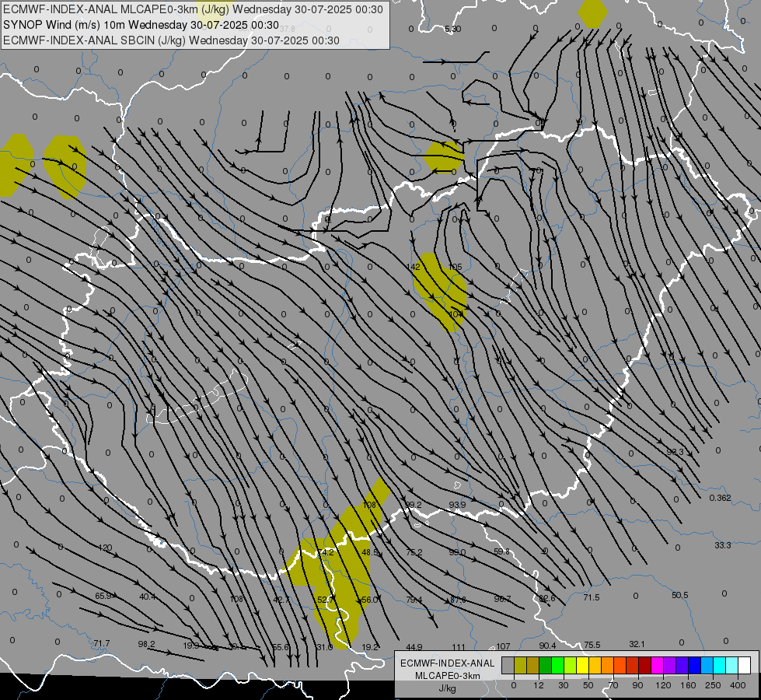Screen dimensions: 761x700
Task: Select the SYNOP Wind 10m header line
Action: pos(141,25)
